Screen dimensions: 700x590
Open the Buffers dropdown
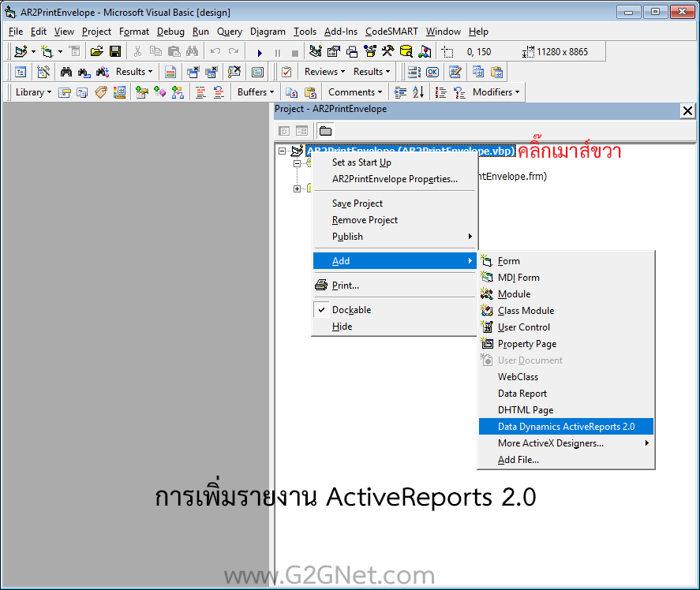[x=256, y=92]
